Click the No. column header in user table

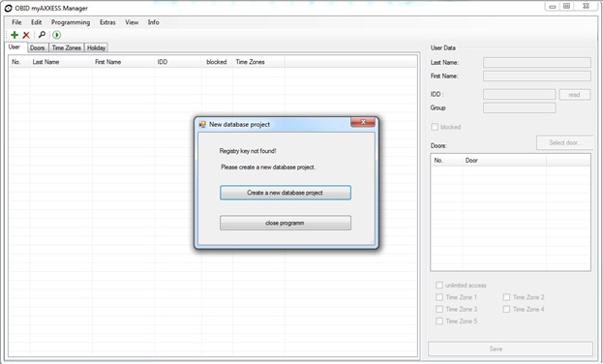[18, 62]
